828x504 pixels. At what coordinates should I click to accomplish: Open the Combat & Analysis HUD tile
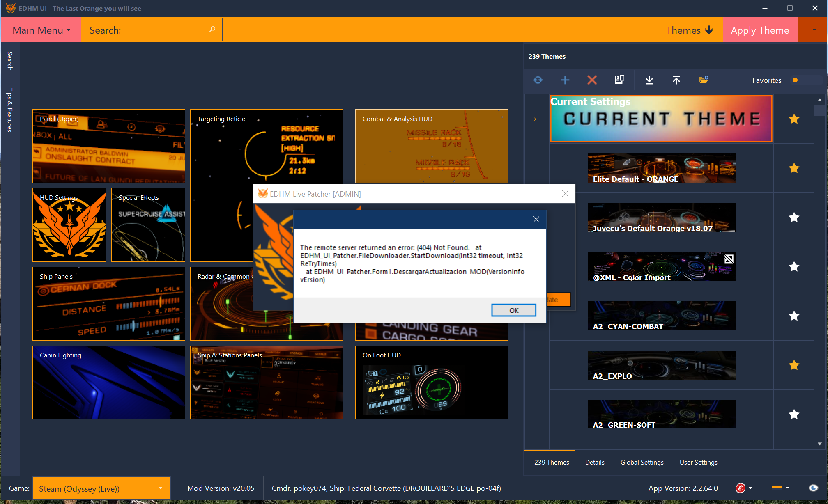coord(432,146)
